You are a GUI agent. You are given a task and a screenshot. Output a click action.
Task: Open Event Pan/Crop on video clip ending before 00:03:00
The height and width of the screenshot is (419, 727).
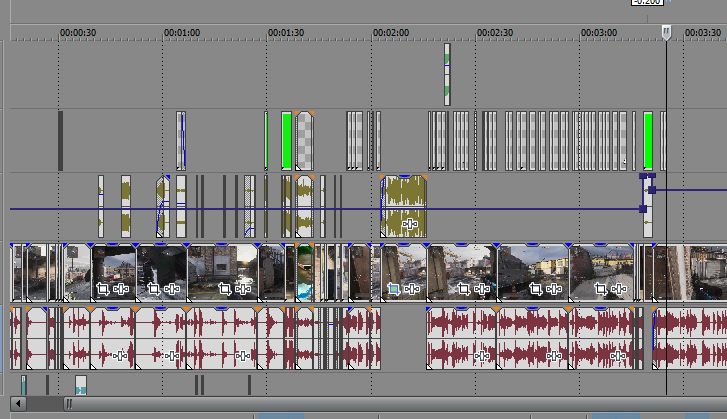[x=536, y=289]
